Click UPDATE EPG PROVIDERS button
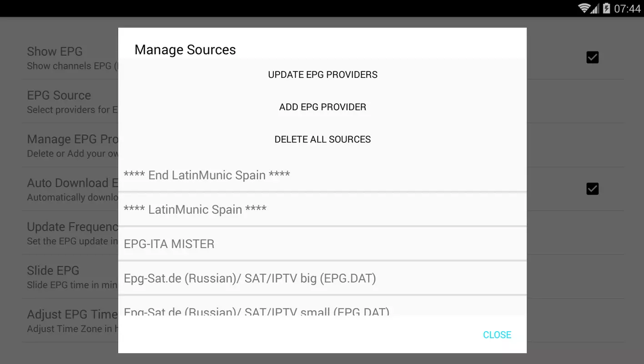644x364 pixels. pos(322,75)
